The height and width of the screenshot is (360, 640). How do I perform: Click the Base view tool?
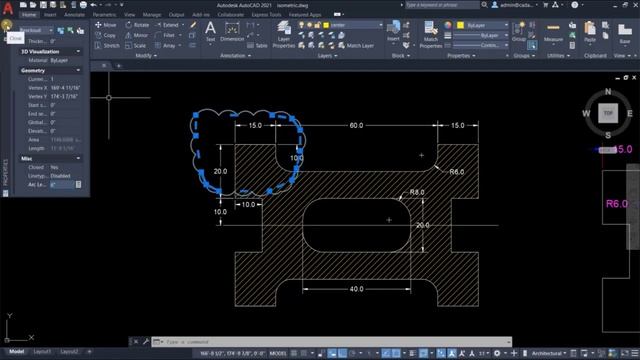pos(625,33)
